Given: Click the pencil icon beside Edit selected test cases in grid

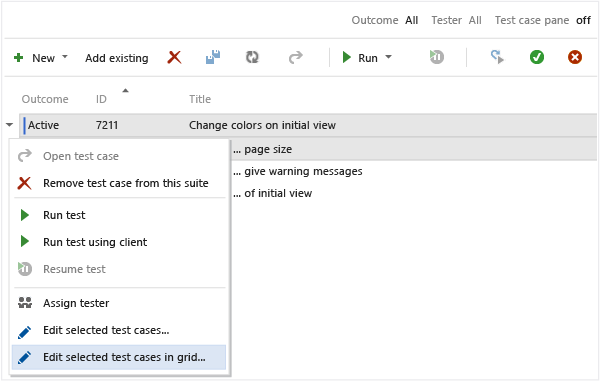Looking at the screenshot, I should pos(24,357).
